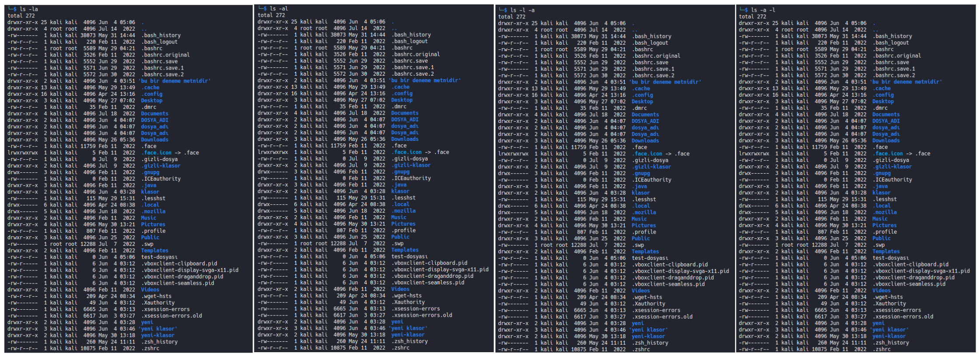Click the Videos directory in 'ls -la' terminal
This screenshot has width=980, height=357.
[150, 290]
